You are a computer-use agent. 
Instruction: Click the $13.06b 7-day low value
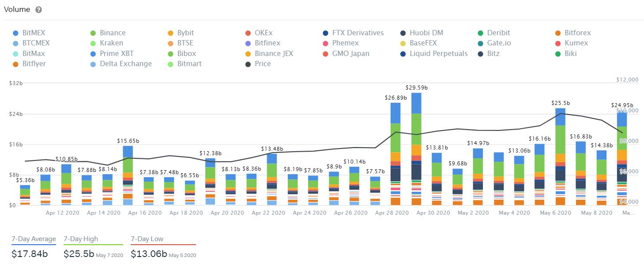149,254
